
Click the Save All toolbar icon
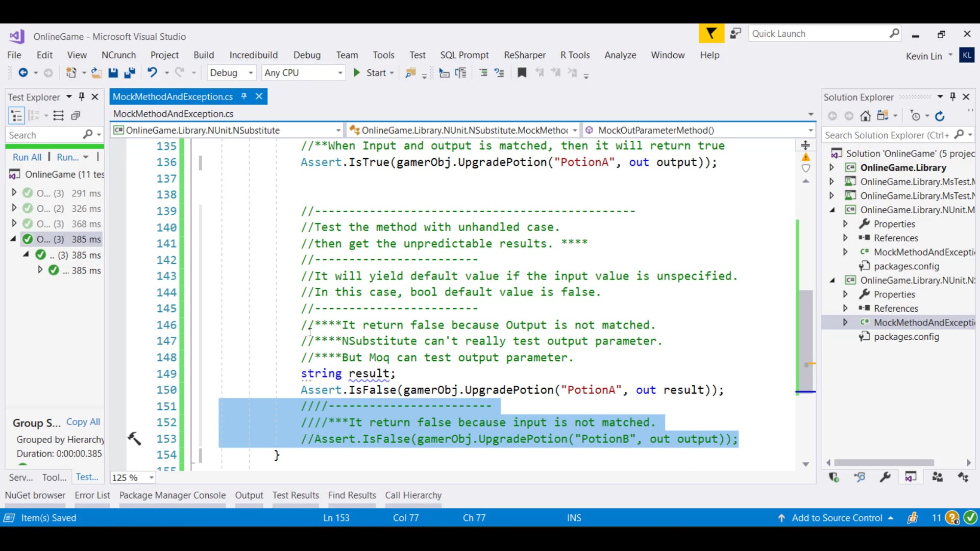pyautogui.click(x=130, y=73)
